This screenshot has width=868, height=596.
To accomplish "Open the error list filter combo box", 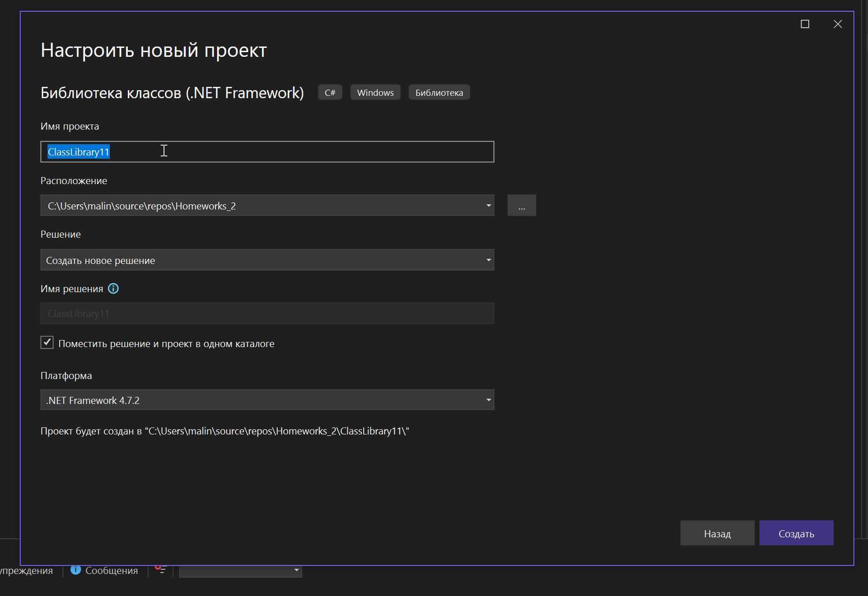I will click(x=241, y=571).
